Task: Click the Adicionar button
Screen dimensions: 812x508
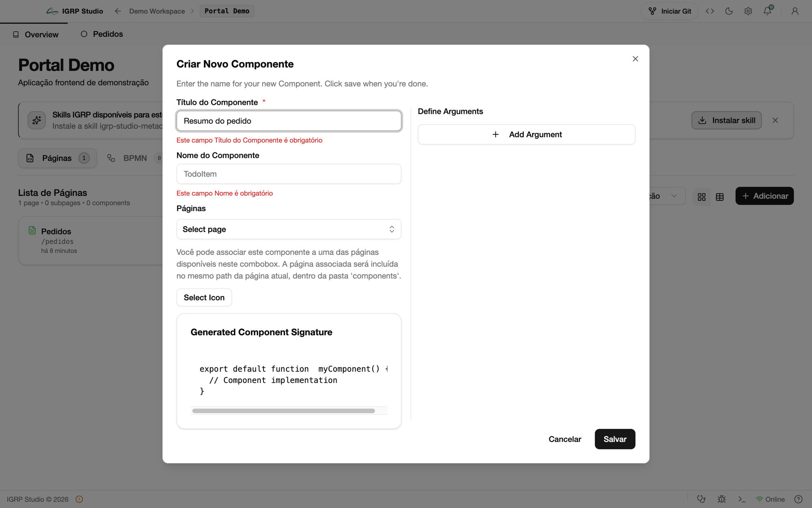Action: (764, 196)
